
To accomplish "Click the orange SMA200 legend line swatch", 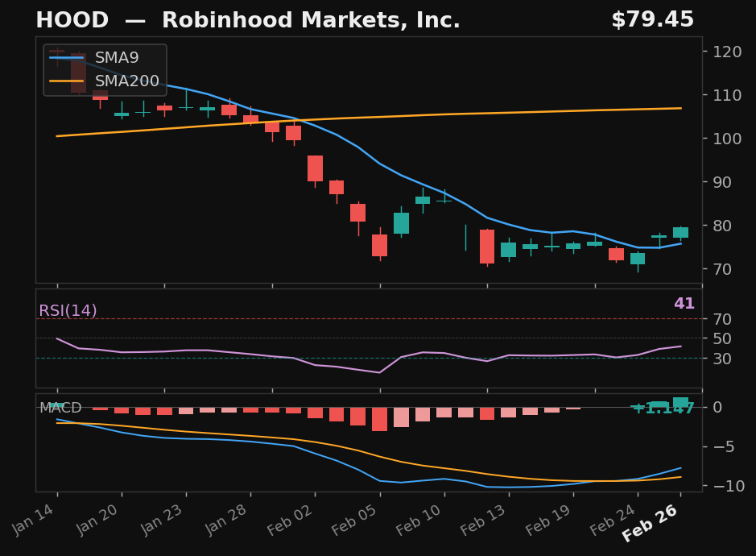I will point(67,81).
